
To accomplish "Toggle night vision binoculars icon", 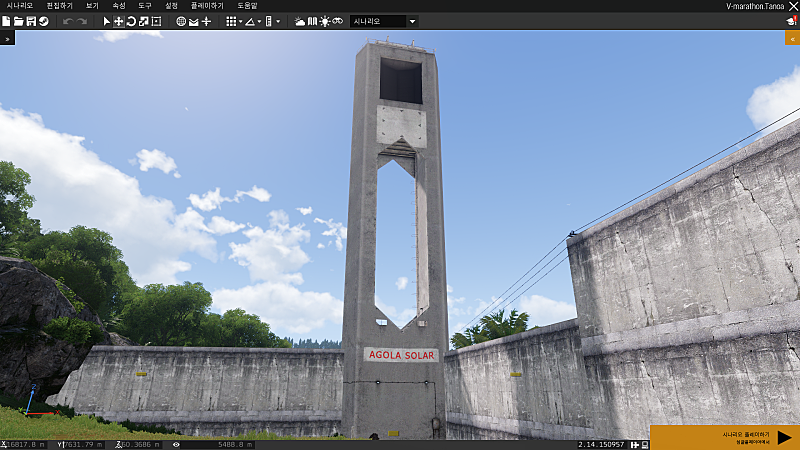I will pyautogui.click(x=338, y=21).
